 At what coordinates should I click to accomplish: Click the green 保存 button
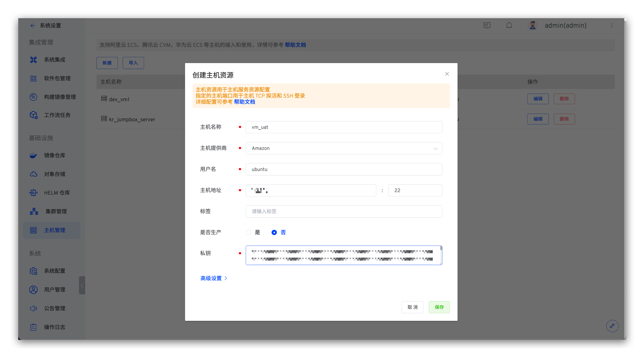point(439,307)
